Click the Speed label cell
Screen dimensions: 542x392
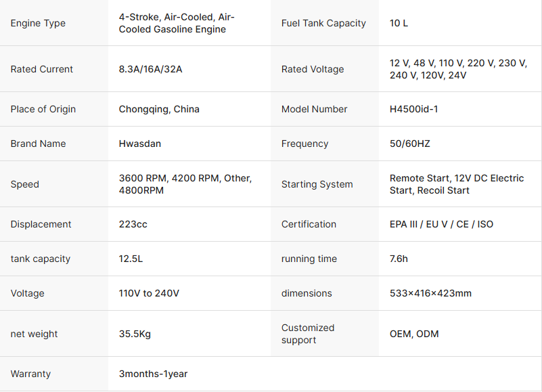pyautogui.click(x=25, y=184)
